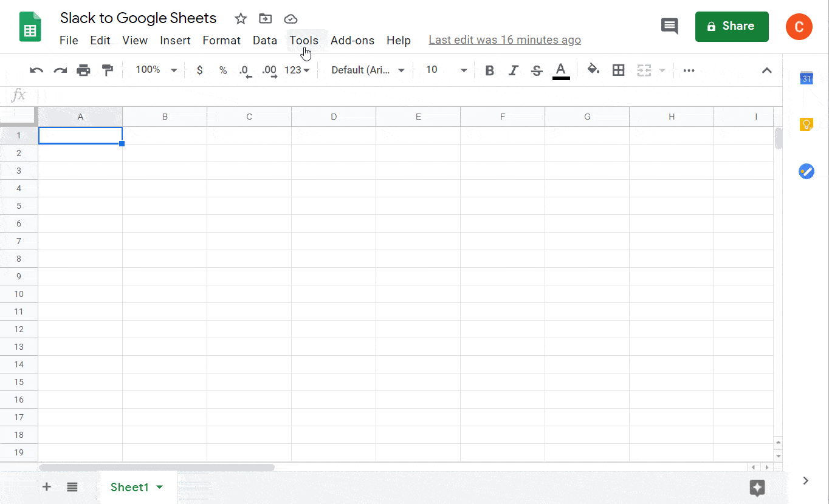Click the print icon
This screenshot has height=504, width=829.
[x=83, y=70]
